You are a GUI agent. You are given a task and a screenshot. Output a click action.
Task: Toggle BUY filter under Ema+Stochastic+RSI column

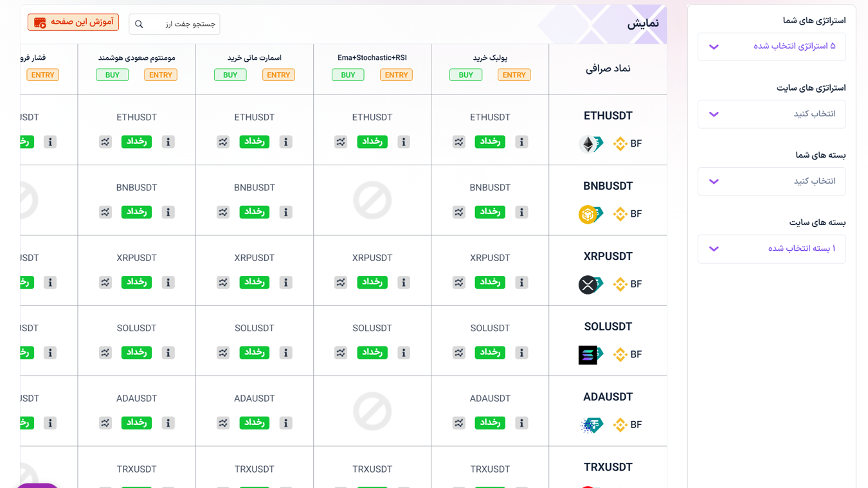point(348,75)
